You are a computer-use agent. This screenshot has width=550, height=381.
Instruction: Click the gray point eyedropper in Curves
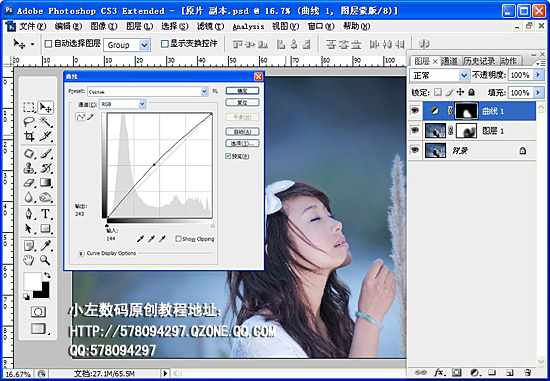[151, 239]
